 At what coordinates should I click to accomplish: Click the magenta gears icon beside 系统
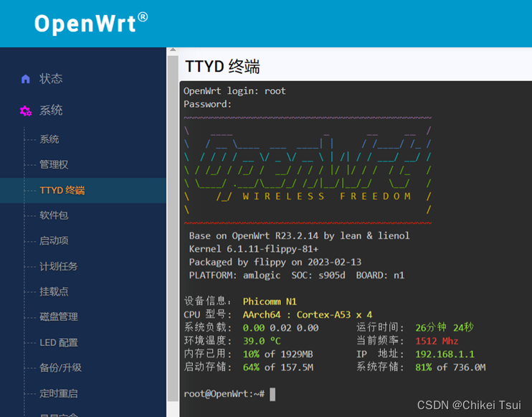[25, 111]
